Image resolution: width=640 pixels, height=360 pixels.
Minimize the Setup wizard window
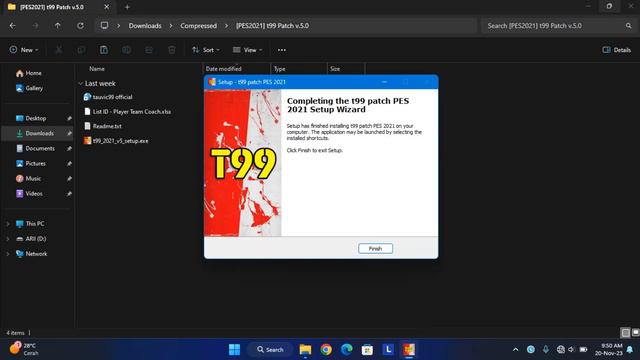(384, 82)
